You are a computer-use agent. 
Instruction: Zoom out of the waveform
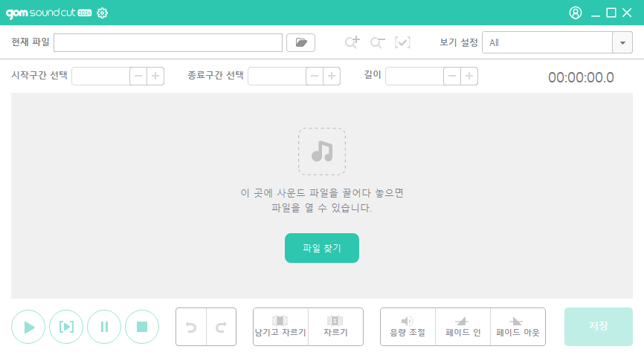[378, 42]
